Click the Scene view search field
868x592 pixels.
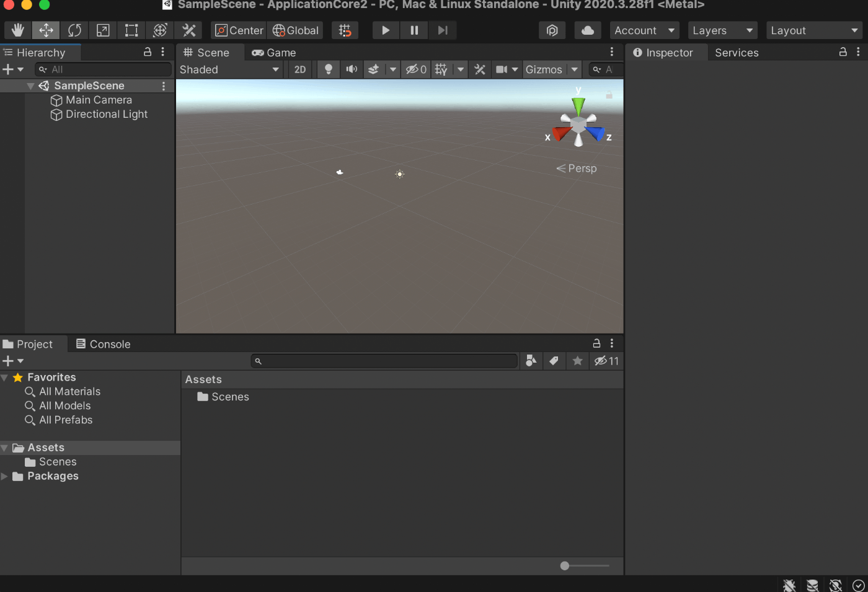(x=606, y=69)
